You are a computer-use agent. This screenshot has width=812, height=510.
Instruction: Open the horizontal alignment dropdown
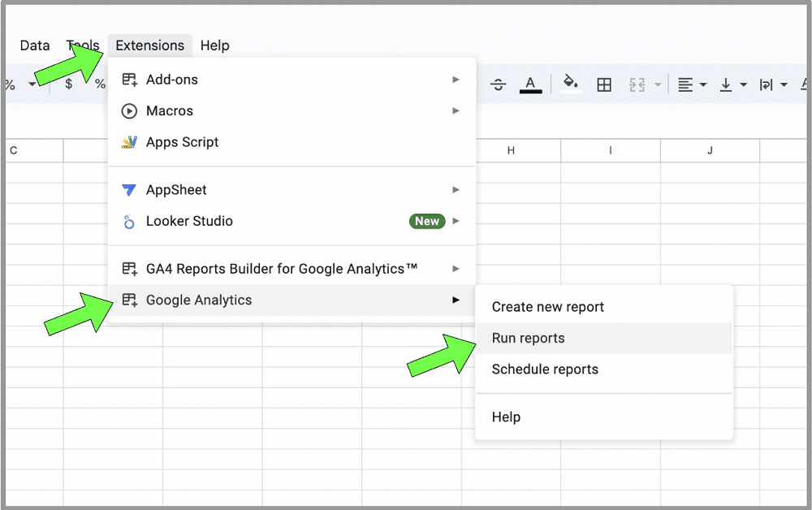click(702, 84)
